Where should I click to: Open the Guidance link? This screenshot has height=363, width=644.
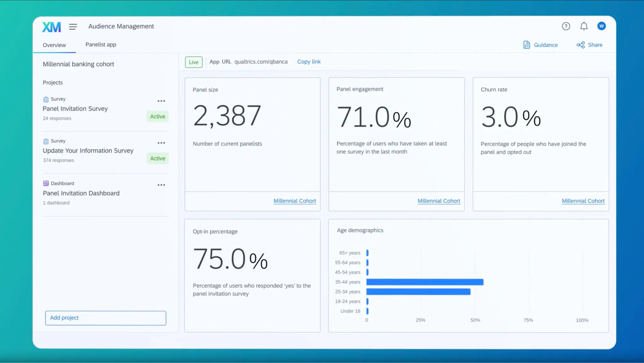click(x=546, y=45)
